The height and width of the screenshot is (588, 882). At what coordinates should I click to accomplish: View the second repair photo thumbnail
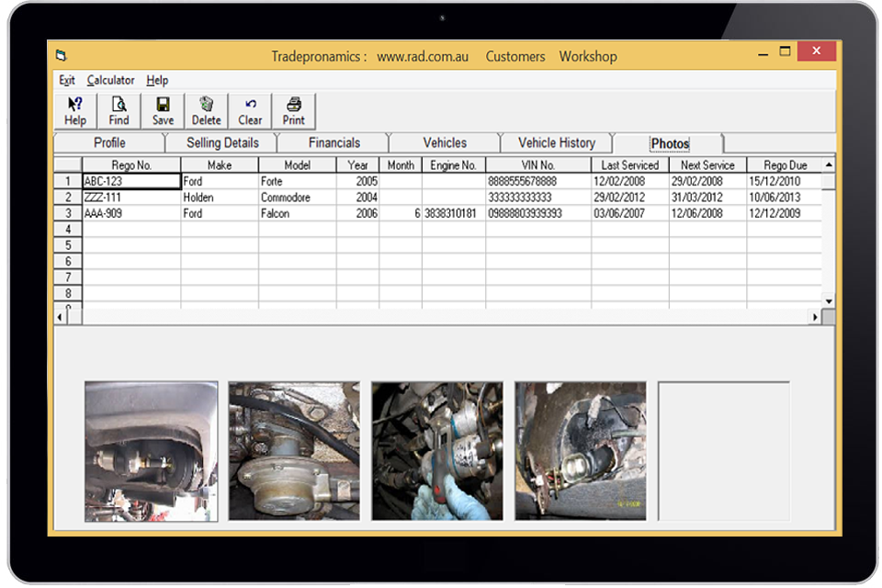295,450
